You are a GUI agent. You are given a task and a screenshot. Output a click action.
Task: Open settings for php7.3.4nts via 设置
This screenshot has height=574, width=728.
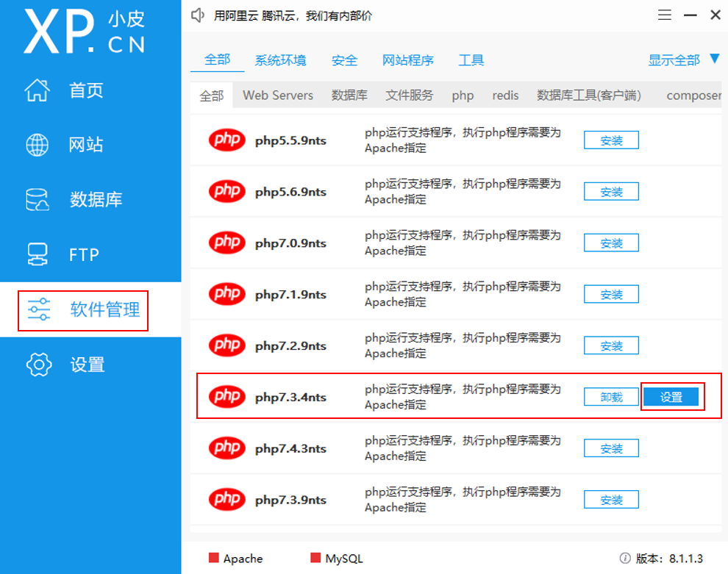(672, 396)
